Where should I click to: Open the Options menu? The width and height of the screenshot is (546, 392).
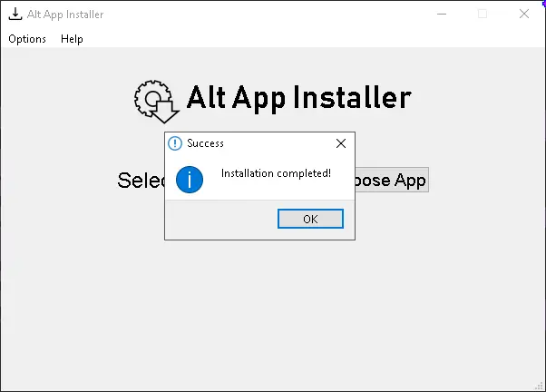coord(27,39)
